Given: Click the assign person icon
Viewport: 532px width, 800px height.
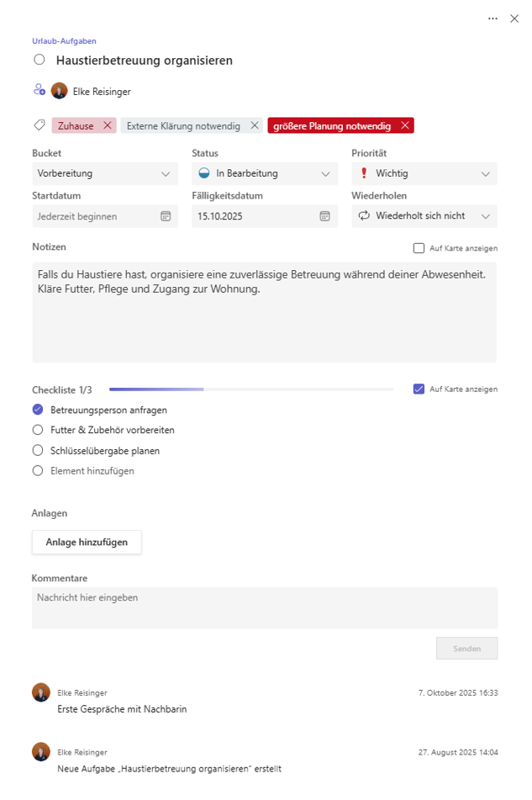Looking at the screenshot, I should [39, 90].
